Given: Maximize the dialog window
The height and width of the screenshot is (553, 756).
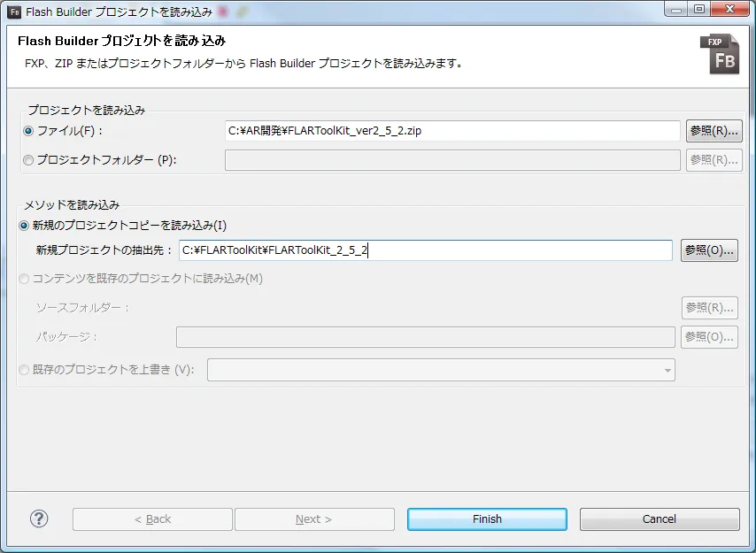Looking at the screenshot, I should click(699, 9).
